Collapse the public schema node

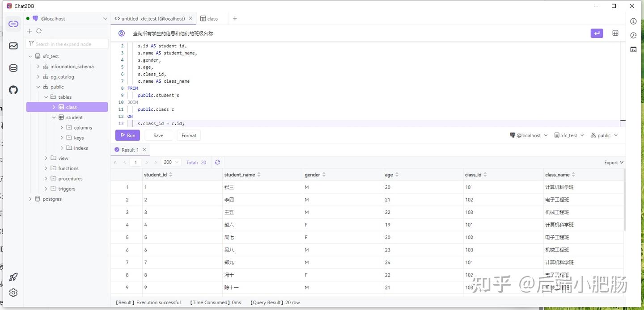pyautogui.click(x=38, y=87)
